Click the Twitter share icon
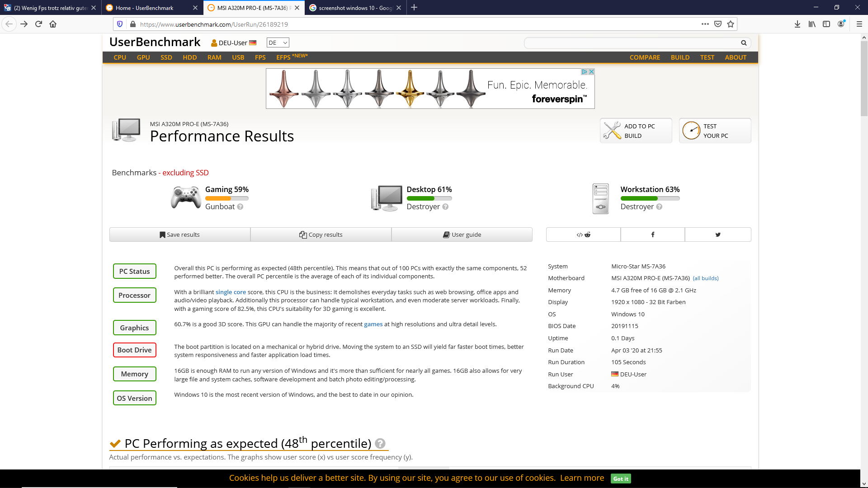868x488 pixels. [717, 235]
